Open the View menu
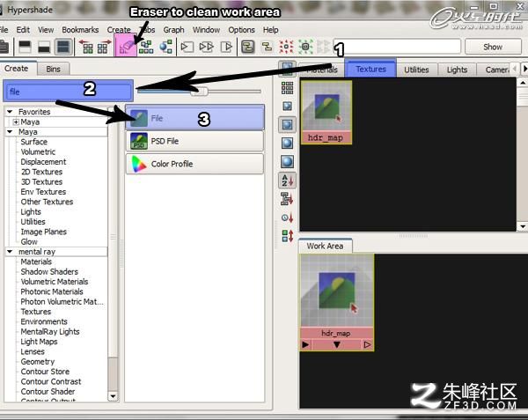 [46, 30]
